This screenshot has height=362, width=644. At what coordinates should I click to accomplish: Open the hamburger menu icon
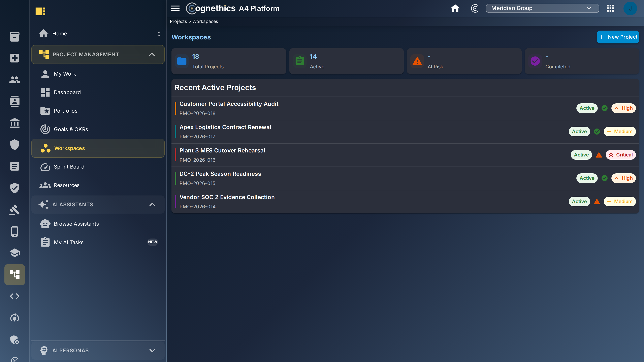coord(175,8)
